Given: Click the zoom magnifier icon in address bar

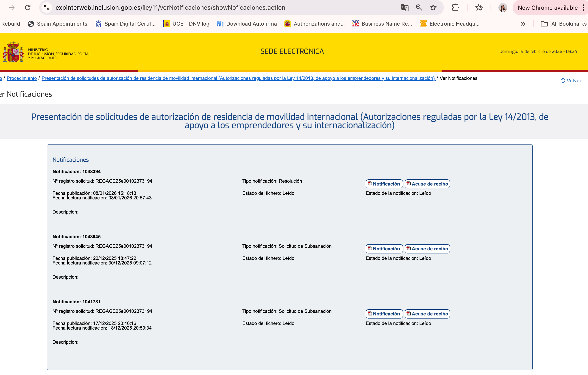Looking at the screenshot, I should (x=419, y=7).
